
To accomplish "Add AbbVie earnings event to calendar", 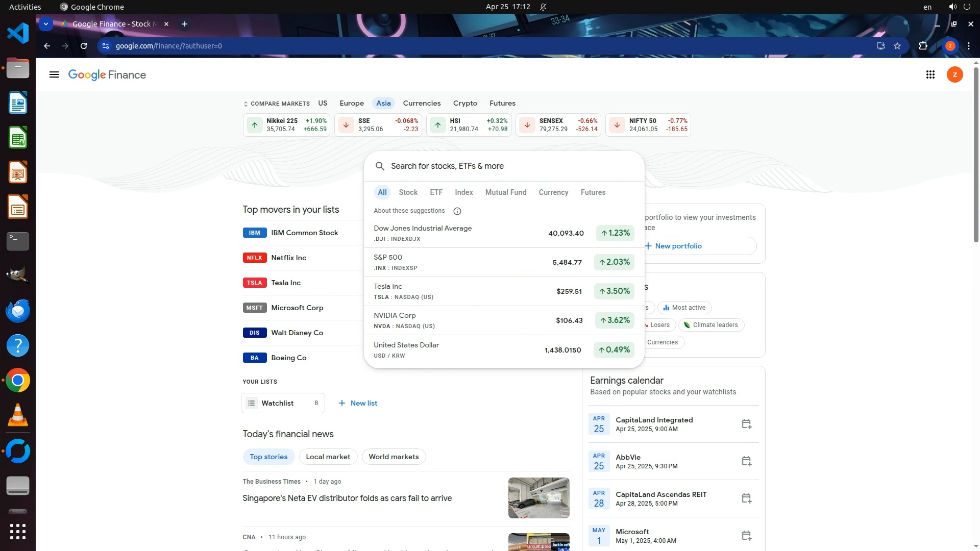I will 746,461.
